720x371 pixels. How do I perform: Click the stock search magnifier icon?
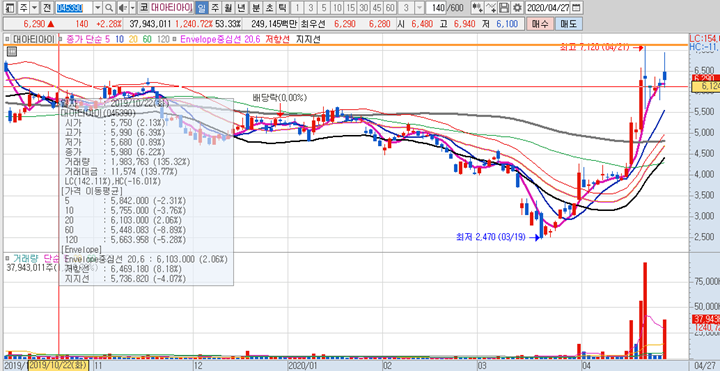[x=109, y=8]
